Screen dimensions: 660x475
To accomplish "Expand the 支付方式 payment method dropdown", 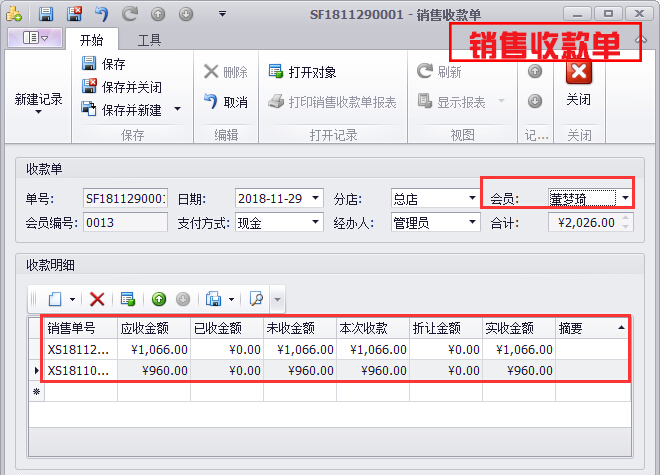I will (x=316, y=223).
